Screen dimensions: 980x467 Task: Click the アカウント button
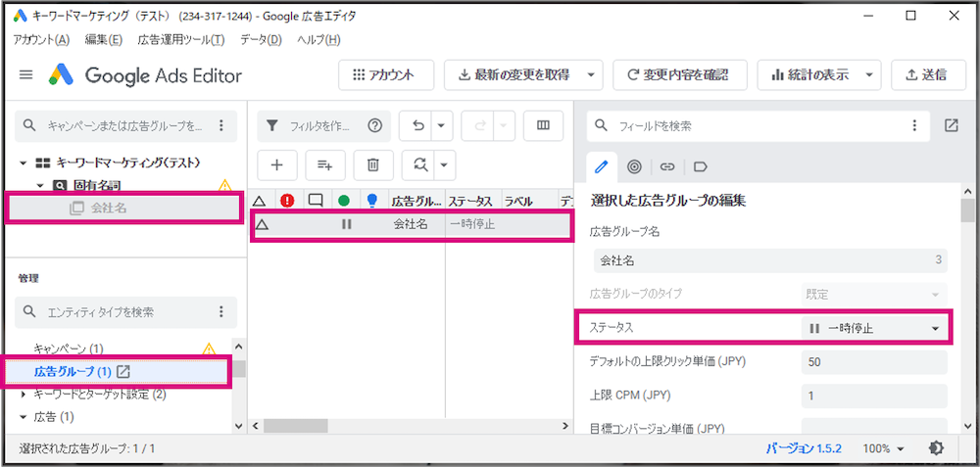pos(385,75)
